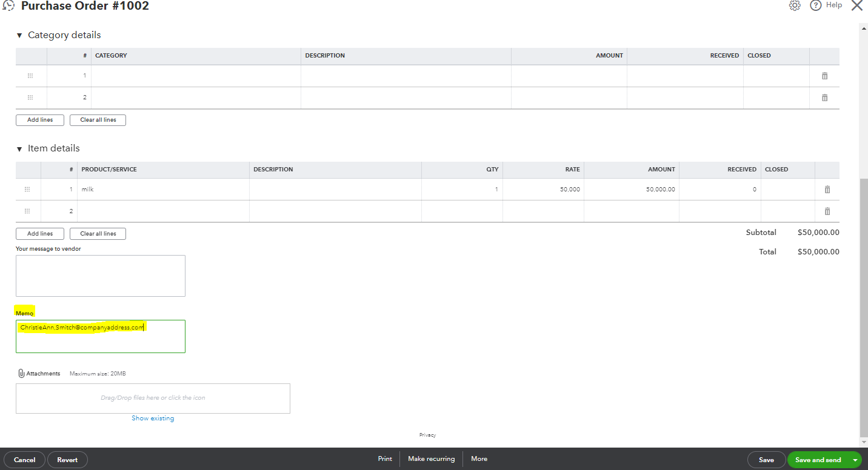868x470 pixels.
Task: Click the Save and send button
Action: coord(818,460)
